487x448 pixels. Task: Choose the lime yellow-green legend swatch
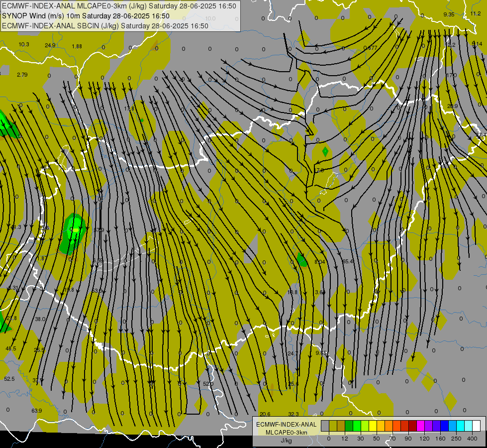click(x=365, y=426)
